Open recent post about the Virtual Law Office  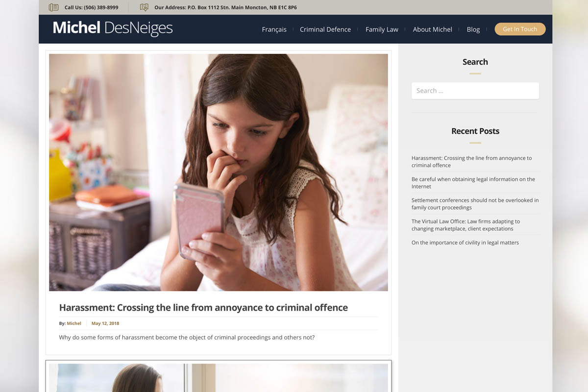465,225
